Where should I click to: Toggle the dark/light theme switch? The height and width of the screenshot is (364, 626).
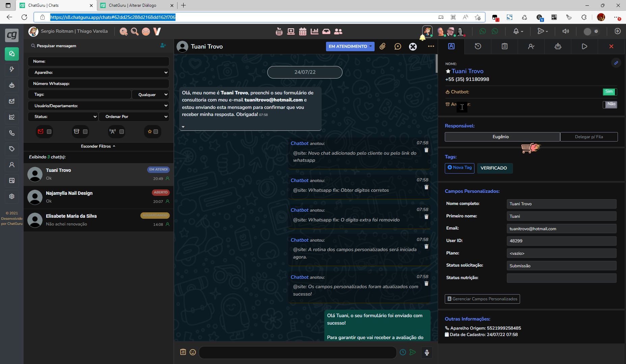pos(591,31)
